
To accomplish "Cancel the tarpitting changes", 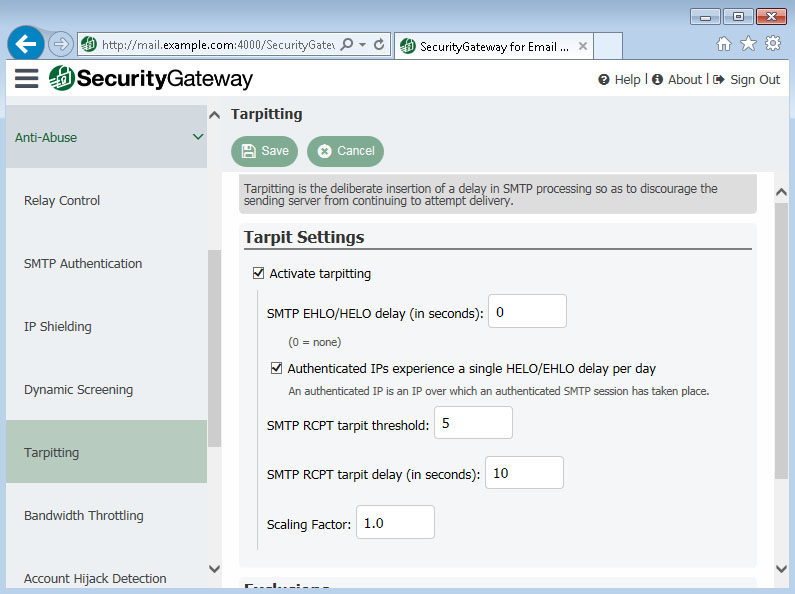I will pos(345,151).
